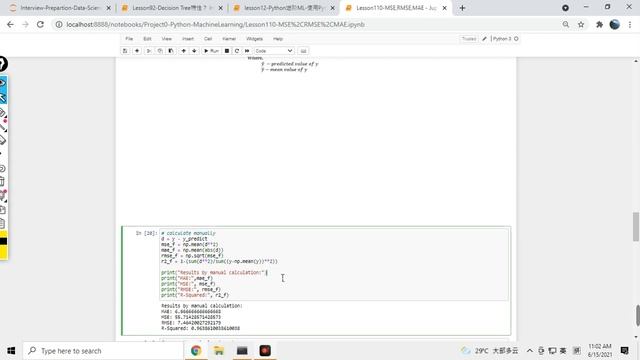Run the current notebook cell
640x360 pixels.
(x=211, y=51)
